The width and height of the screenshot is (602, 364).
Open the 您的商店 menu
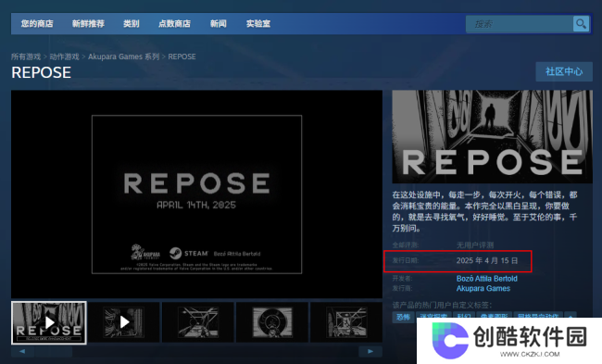(x=37, y=24)
